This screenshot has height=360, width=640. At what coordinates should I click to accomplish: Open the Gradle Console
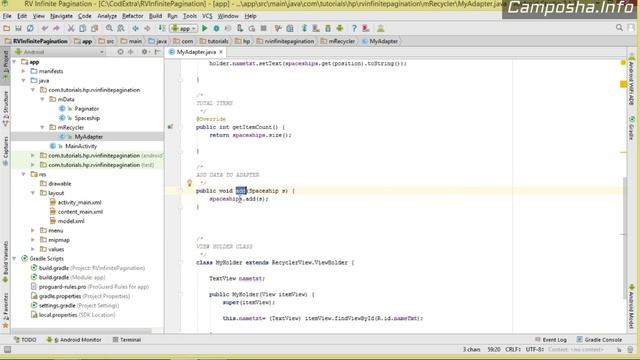[x=599, y=340]
